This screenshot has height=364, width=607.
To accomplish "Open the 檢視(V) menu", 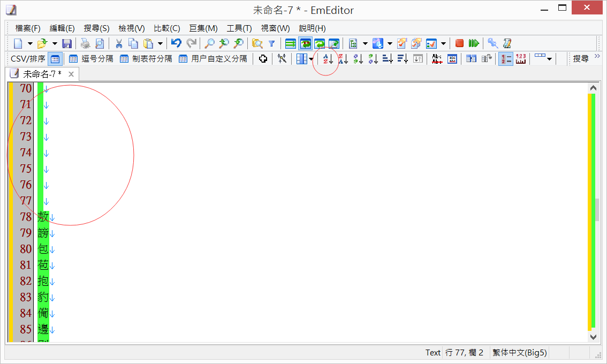I will [x=132, y=28].
